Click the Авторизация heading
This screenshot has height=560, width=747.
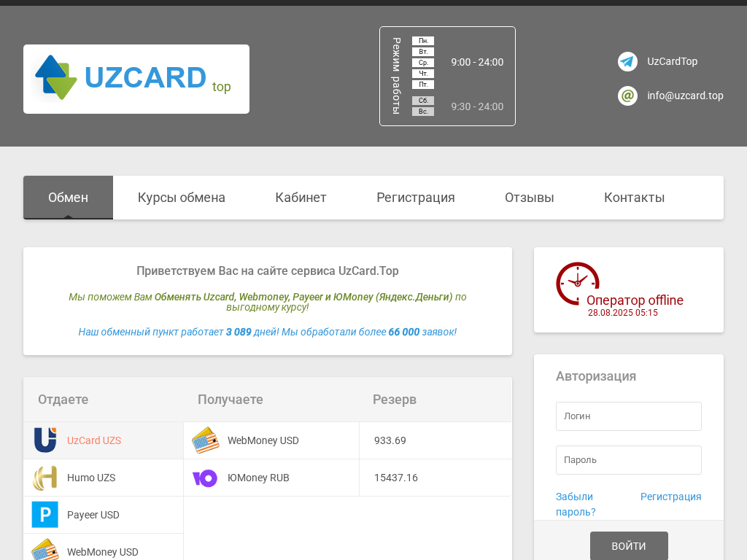tap(596, 376)
